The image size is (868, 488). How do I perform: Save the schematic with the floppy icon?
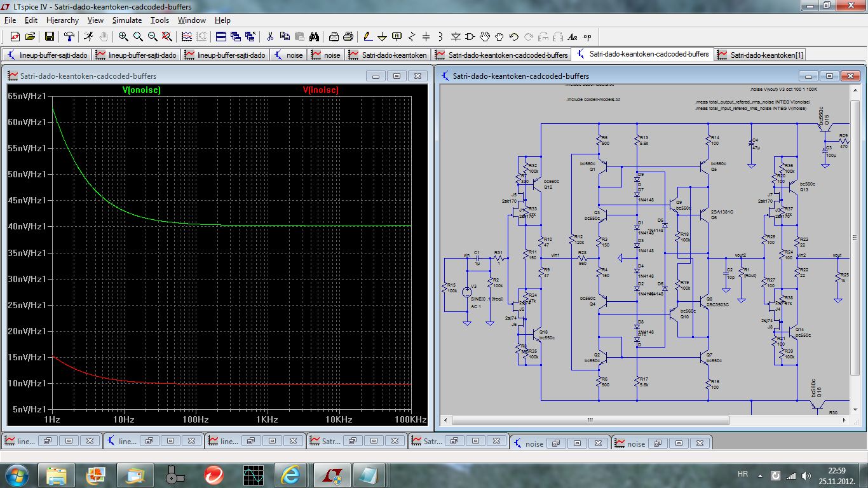click(49, 36)
